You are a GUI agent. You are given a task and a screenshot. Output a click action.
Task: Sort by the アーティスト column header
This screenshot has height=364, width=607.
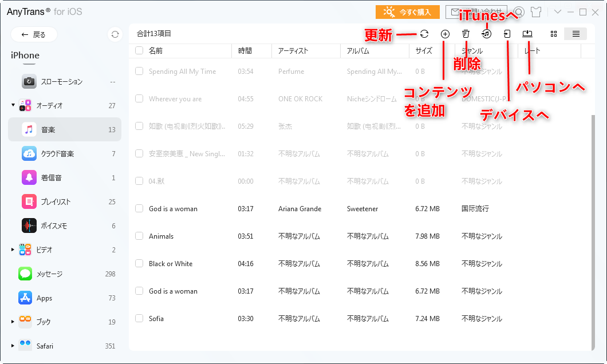tap(293, 51)
